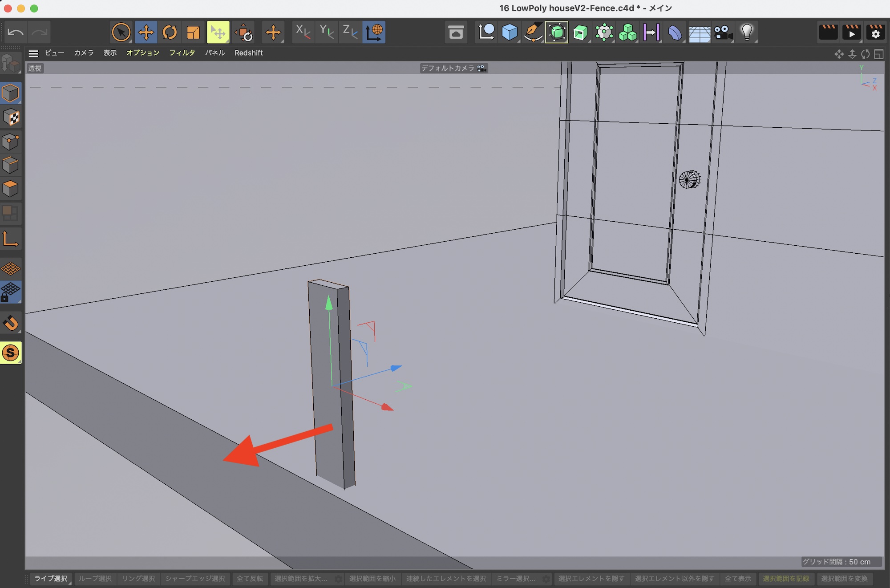The height and width of the screenshot is (588, 890).
Task: Open the Edit Render Settings clapperboard
Action: pos(875,32)
